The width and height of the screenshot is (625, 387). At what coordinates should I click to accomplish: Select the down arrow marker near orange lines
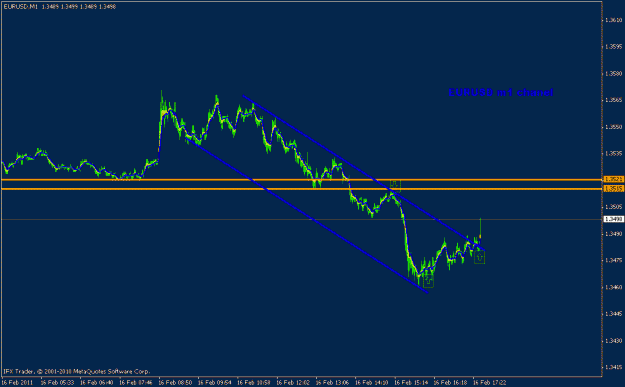point(395,185)
